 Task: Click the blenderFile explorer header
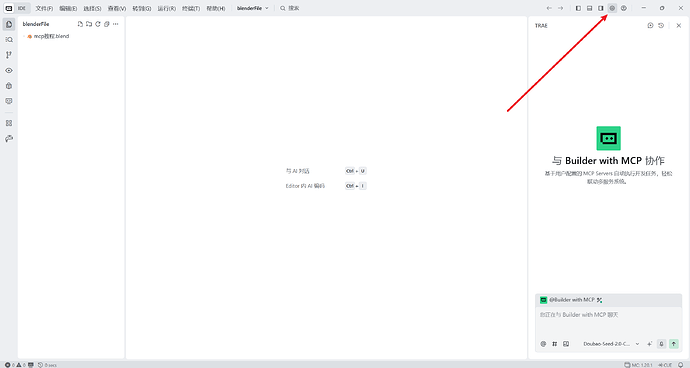[36, 24]
